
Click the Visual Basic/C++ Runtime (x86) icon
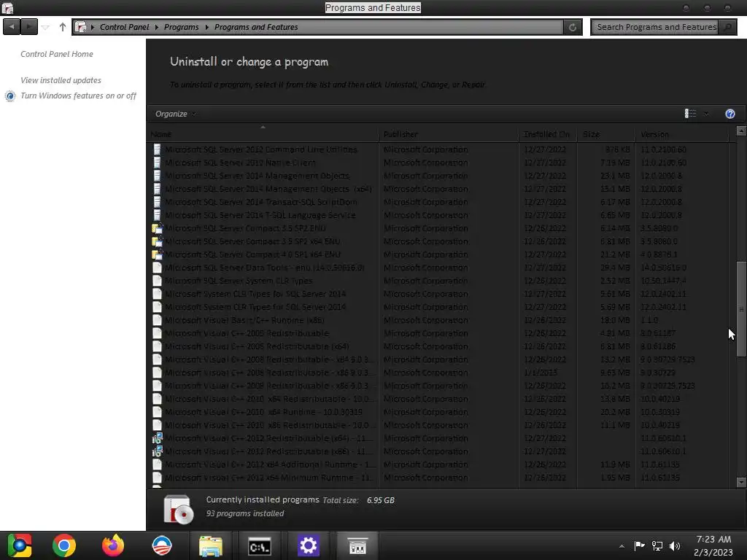pyautogui.click(x=157, y=320)
